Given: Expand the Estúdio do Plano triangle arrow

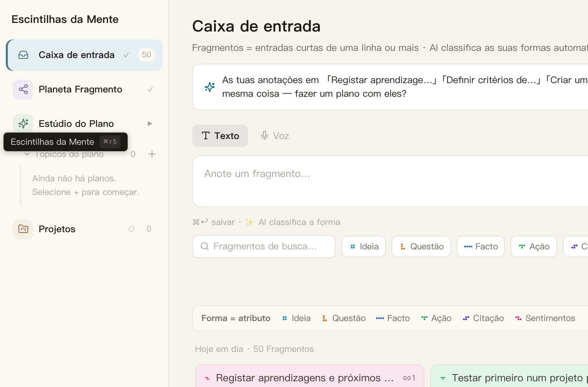Looking at the screenshot, I should coord(150,124).
